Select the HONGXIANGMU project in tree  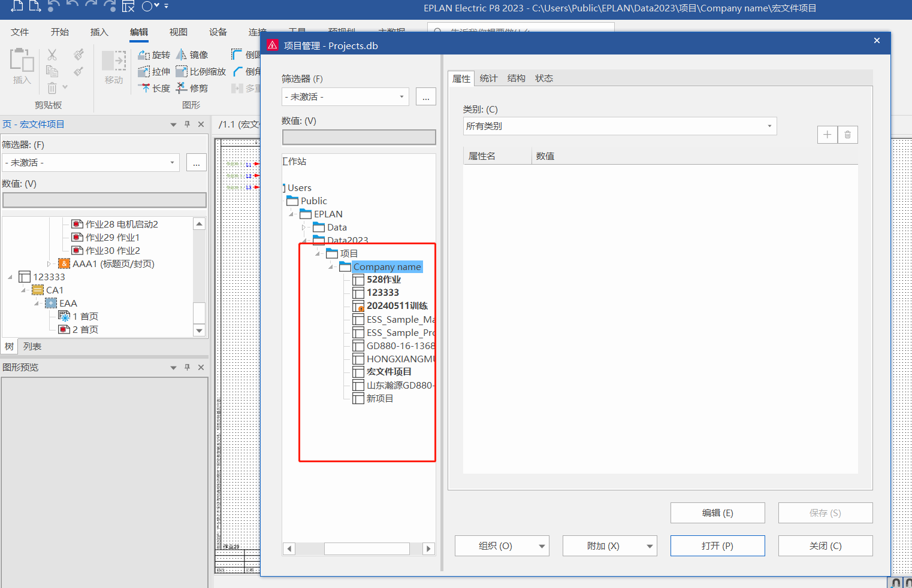pyautogui.click(x=393, y=359)
